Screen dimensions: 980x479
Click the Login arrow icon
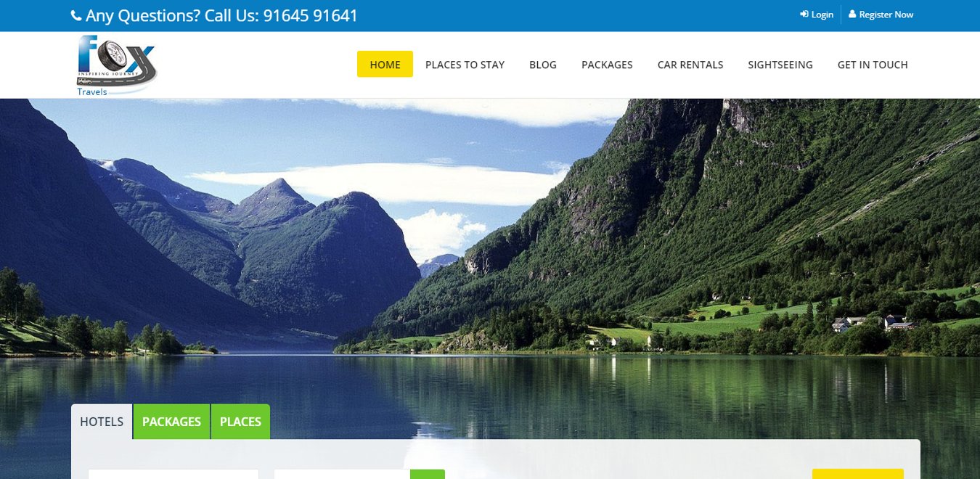804,15
